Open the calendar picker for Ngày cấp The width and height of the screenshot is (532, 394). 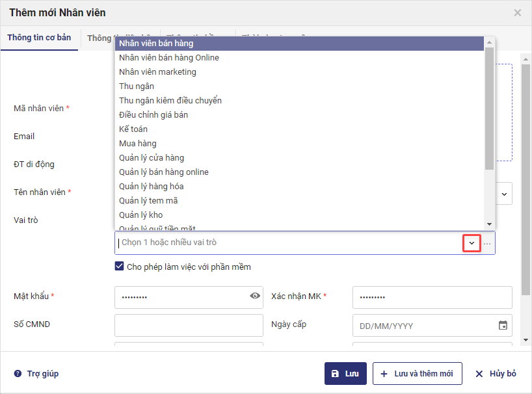click(503, 326)
